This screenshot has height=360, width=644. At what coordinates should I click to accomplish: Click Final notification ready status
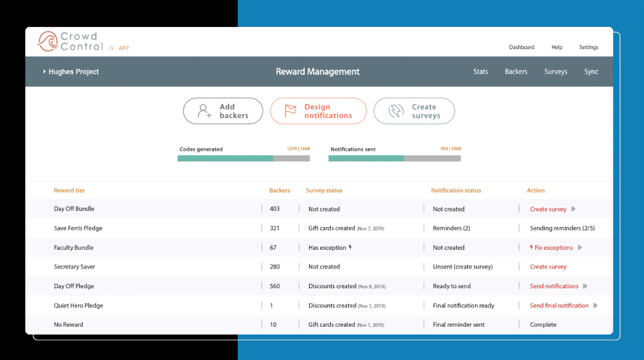pyautogui.click(x=463, y=305)
